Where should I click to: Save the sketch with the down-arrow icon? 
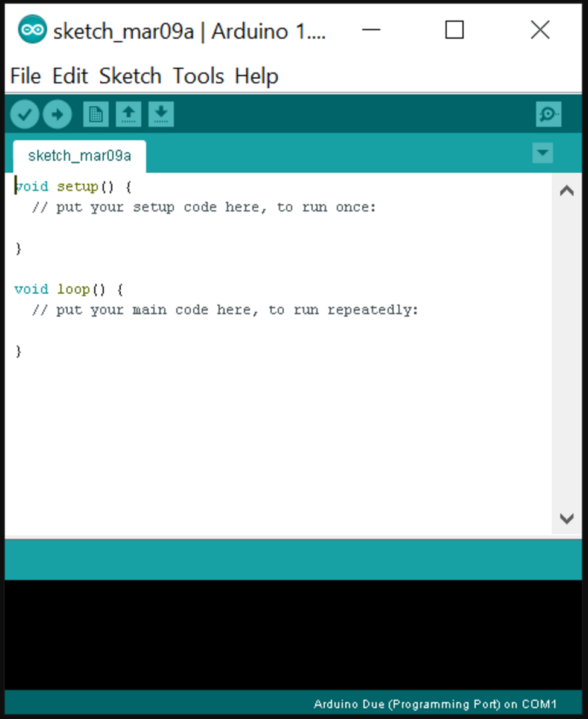(161, 114)
